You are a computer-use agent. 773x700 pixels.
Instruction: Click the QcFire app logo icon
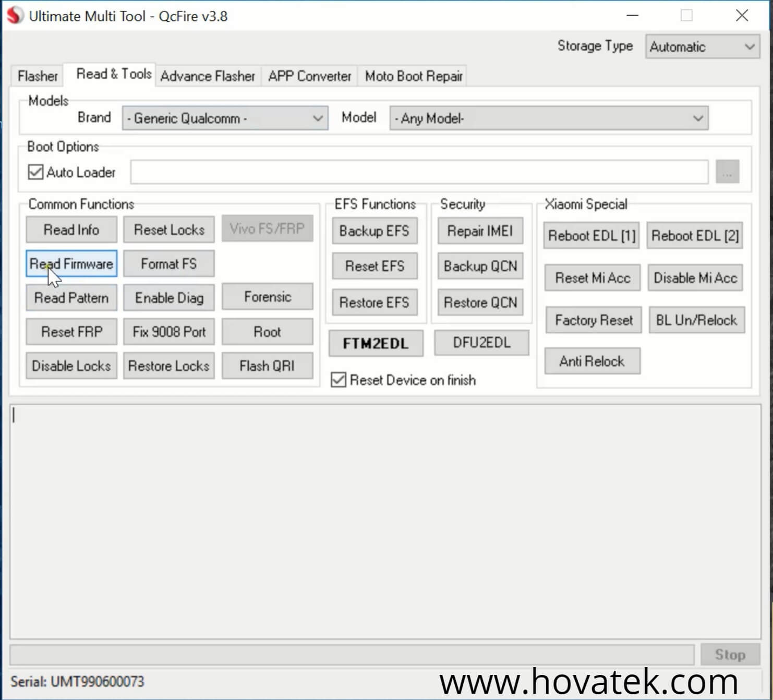15,16
